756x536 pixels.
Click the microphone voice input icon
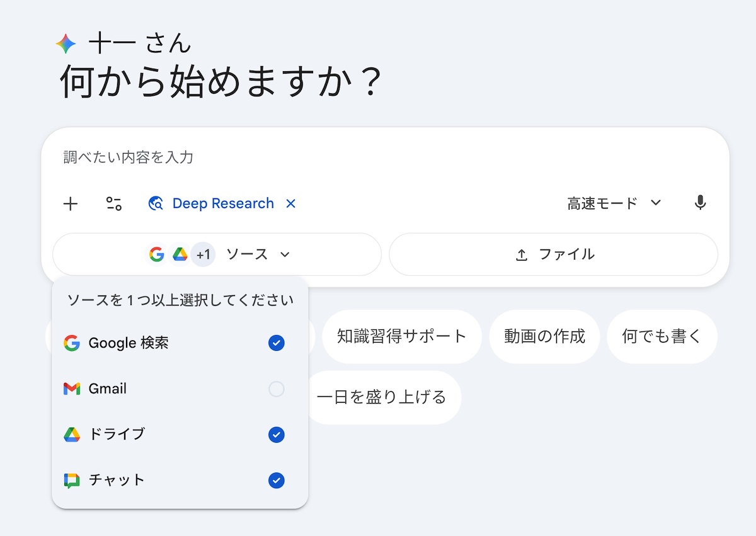[700, 203]
